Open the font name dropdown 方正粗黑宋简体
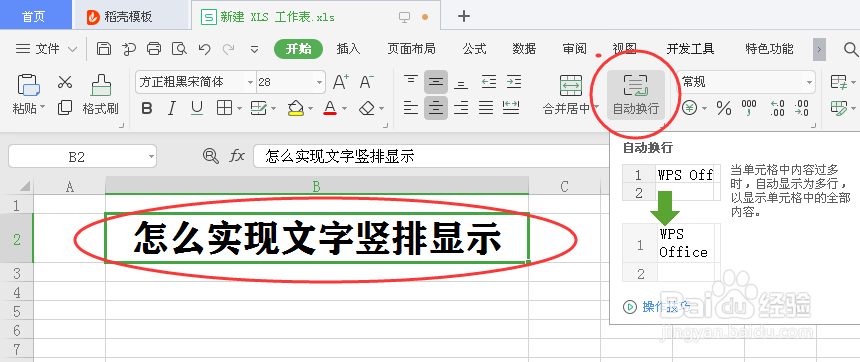This screenshot has width=860, height=362. (250, 83)
